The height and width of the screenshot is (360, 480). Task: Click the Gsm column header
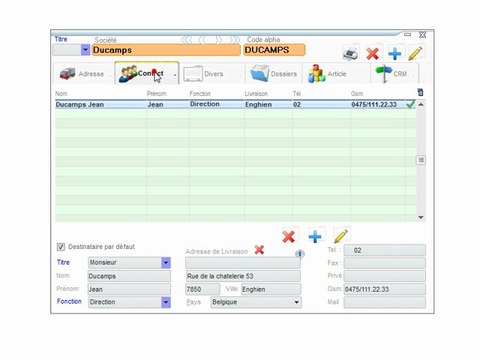click(357, 94)
